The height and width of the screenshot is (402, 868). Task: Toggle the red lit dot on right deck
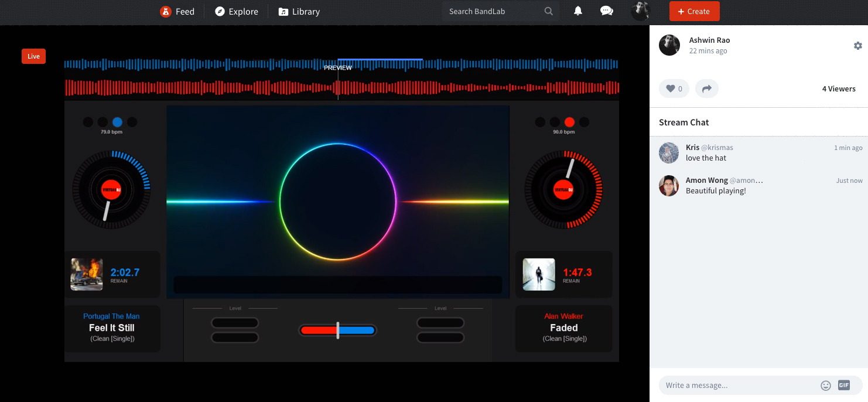tap(569, 122)
